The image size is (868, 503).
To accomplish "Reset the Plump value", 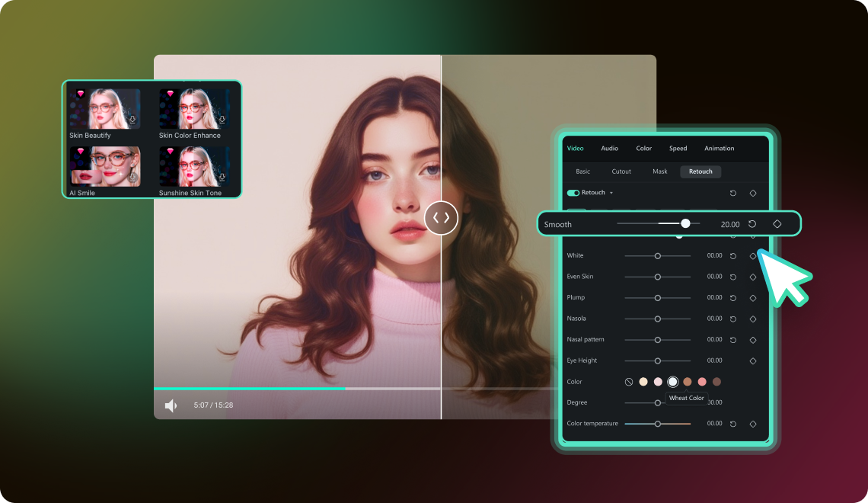I will (x=733, y=298).
